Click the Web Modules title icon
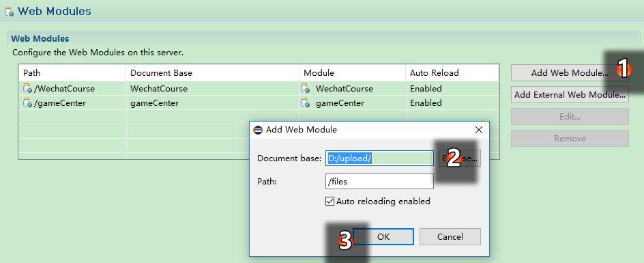 coord(9,12)
